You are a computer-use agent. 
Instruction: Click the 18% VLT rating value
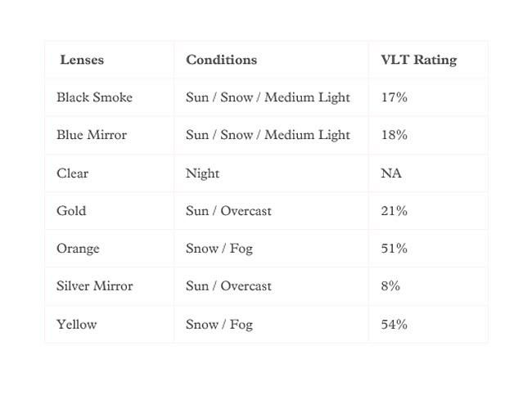[394, 135]
